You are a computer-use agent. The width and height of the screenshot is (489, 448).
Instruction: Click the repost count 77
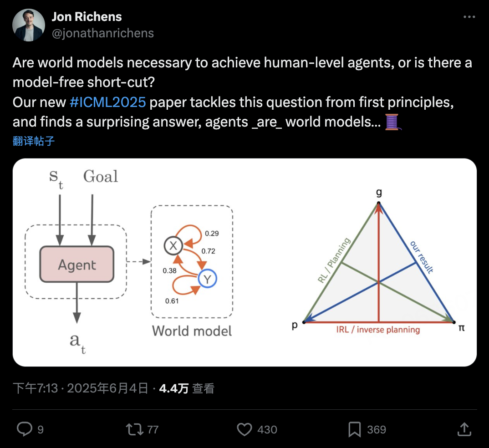153,430
